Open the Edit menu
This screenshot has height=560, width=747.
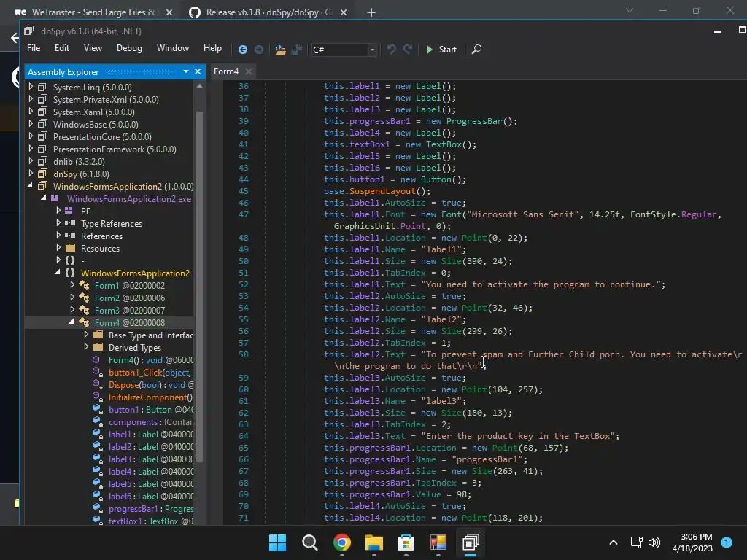(61, 48)
